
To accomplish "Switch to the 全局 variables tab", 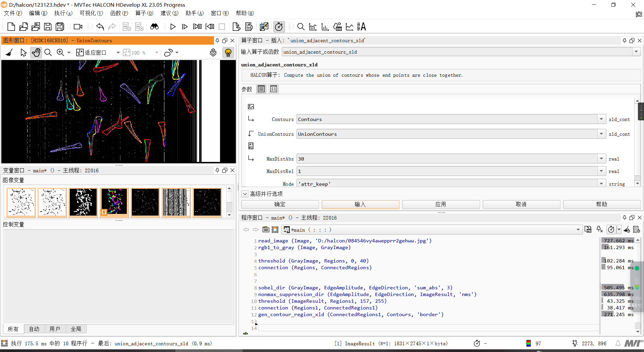I will pyautogui.click(x=76, y=329).
